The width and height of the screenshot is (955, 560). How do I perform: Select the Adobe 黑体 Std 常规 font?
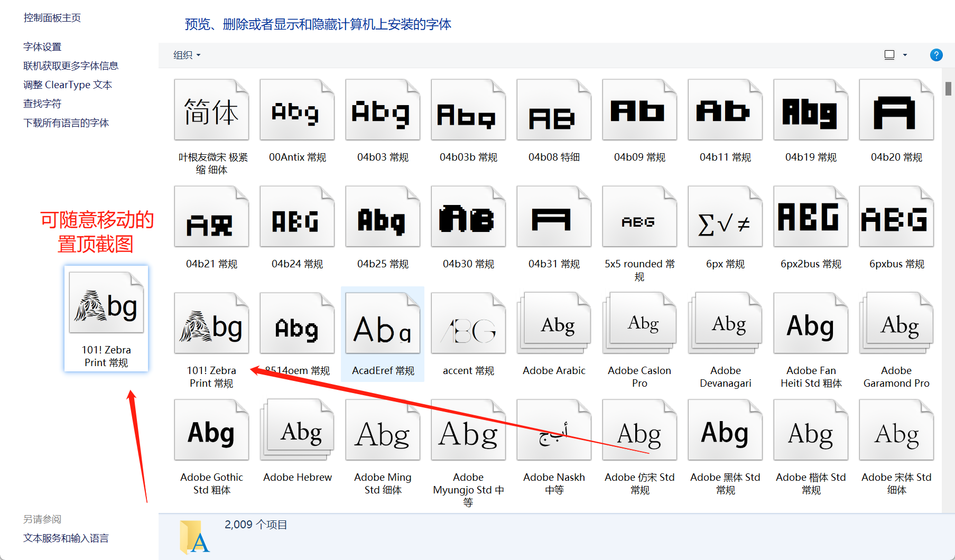coord(725,430)
